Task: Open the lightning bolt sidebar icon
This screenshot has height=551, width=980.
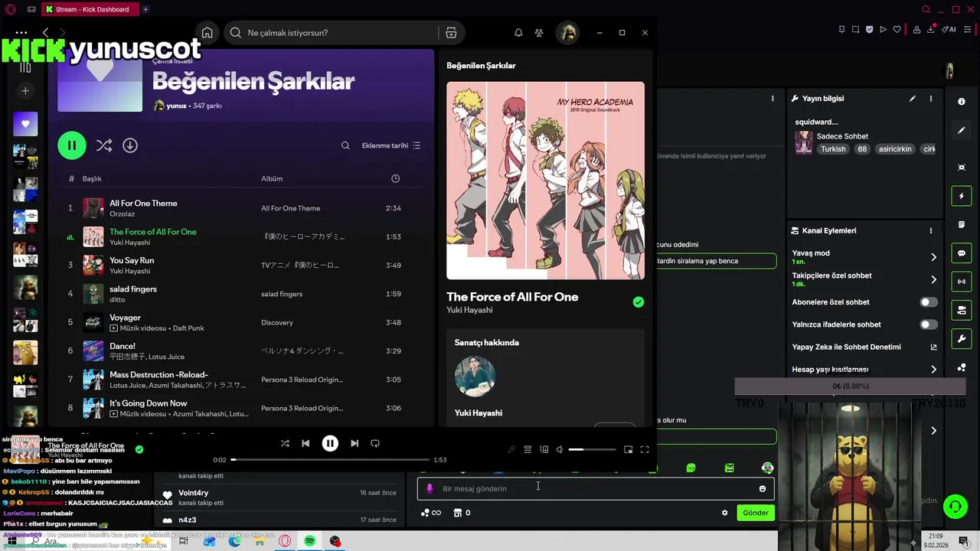Action: coord(962,196)
